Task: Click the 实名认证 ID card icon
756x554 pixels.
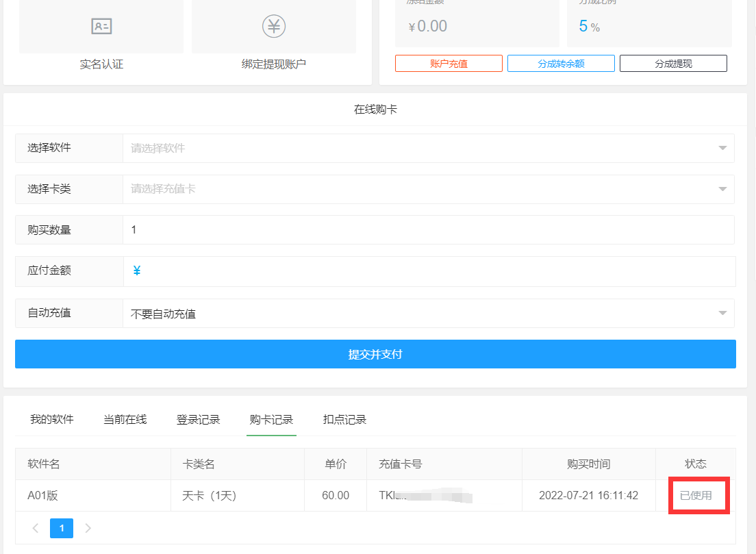Action: [x=101, y=27]
